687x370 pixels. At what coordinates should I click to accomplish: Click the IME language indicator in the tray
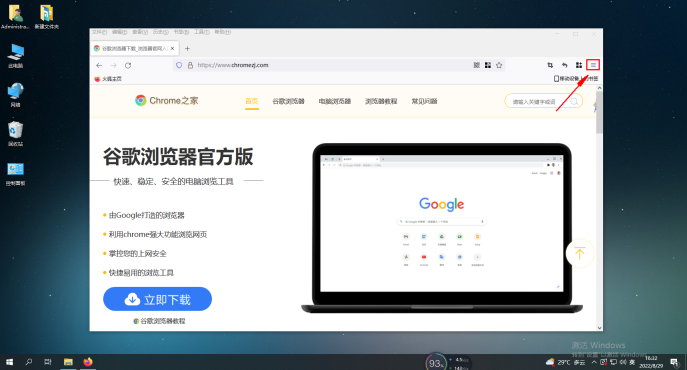click(x=632, y=362)
